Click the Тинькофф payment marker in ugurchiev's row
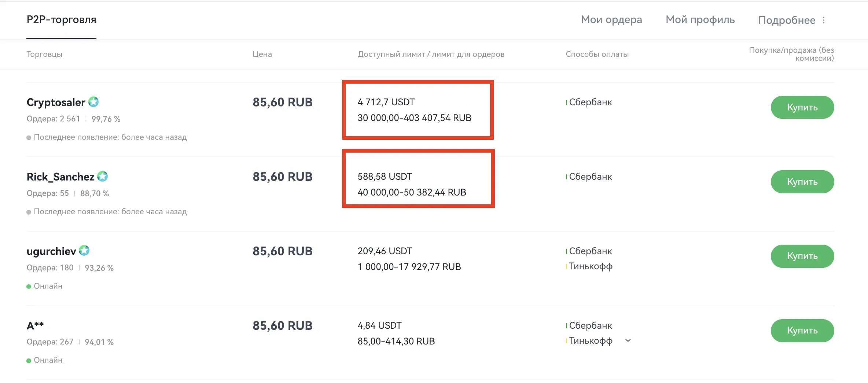This screenshot has width=868, height=383. click(567, 267)
